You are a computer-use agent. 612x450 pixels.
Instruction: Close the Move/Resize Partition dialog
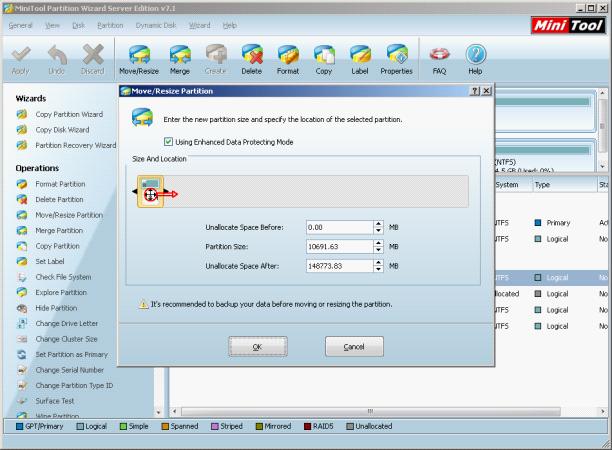[486, 91]
